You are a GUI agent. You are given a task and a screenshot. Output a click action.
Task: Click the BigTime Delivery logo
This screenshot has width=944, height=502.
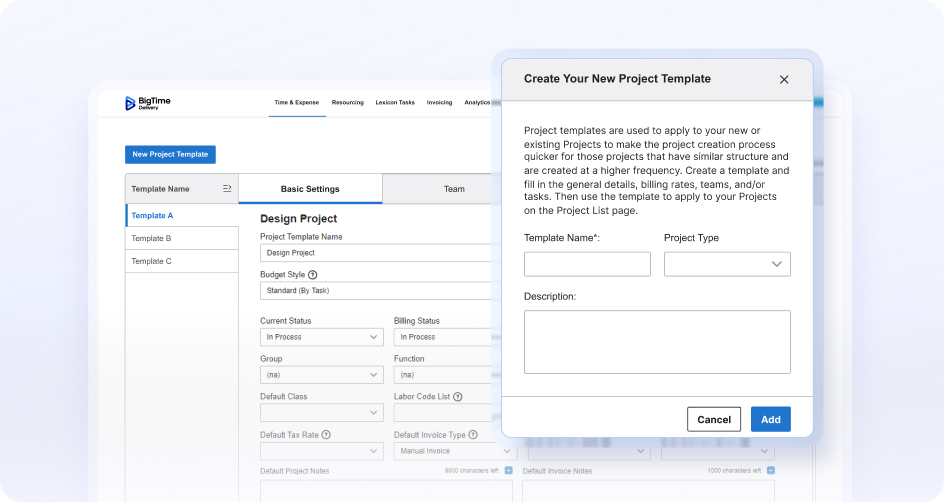point(147,103)
